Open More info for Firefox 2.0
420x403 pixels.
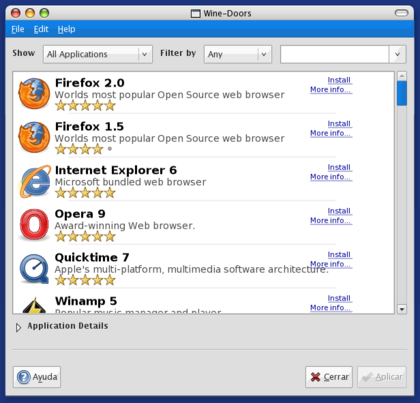point(331,90)
